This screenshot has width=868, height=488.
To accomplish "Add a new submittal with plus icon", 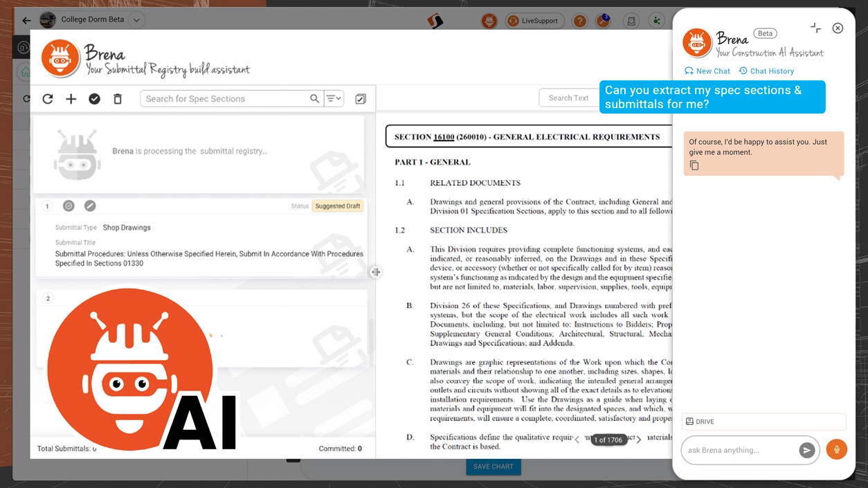I will click(71, 99).
